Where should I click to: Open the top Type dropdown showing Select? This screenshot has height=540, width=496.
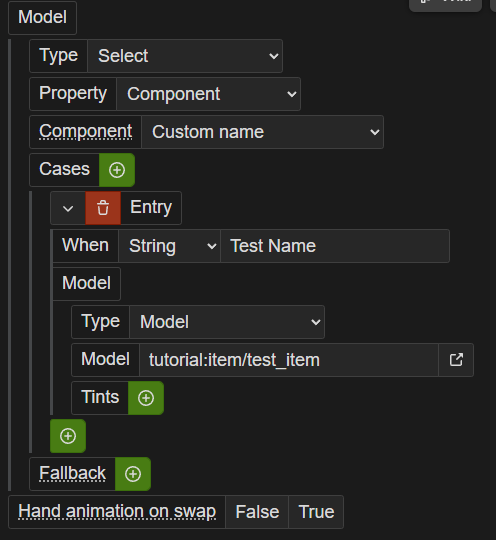pos(185,56)
